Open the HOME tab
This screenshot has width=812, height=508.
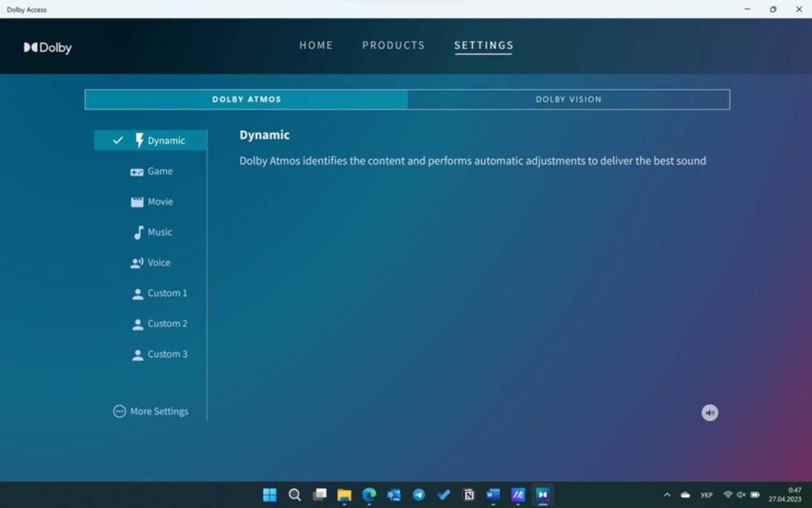[316, 45]
